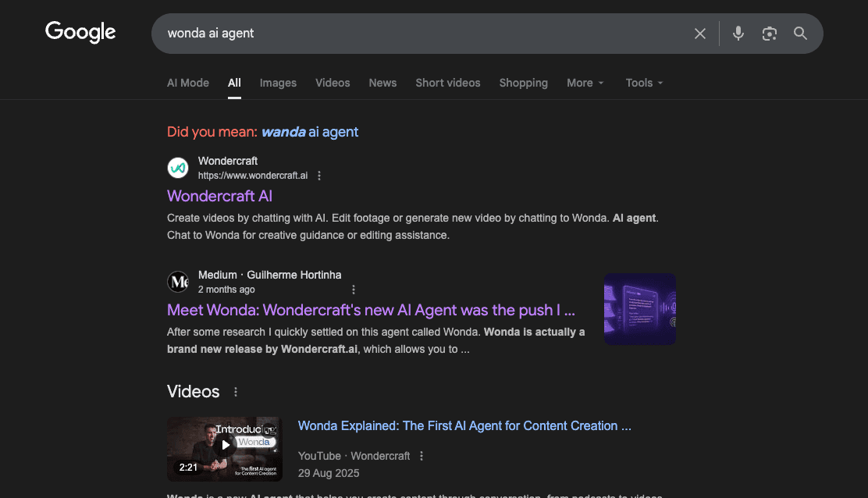Switch to AI Mode tab
Viewport: 868px width, 498px height.
[188, 83]
